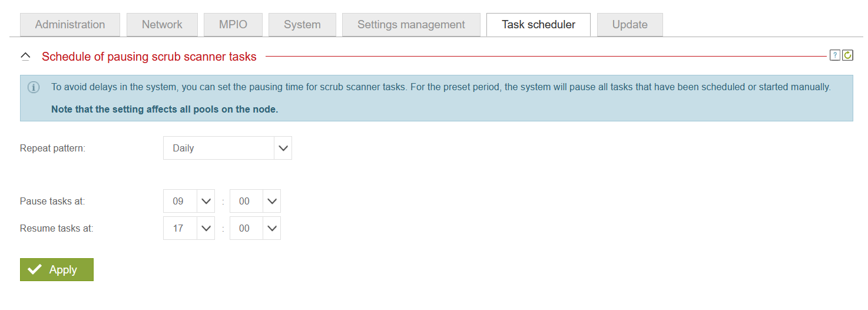The image size is (868, 310).
Task: Collapse the scrub scanner schedule section
Action: 25,57
